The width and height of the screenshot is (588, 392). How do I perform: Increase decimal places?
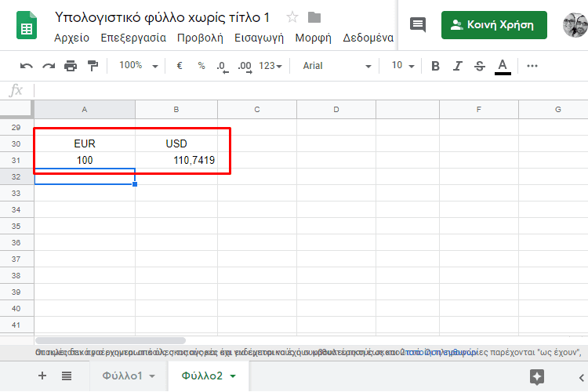tap(245, 67)
